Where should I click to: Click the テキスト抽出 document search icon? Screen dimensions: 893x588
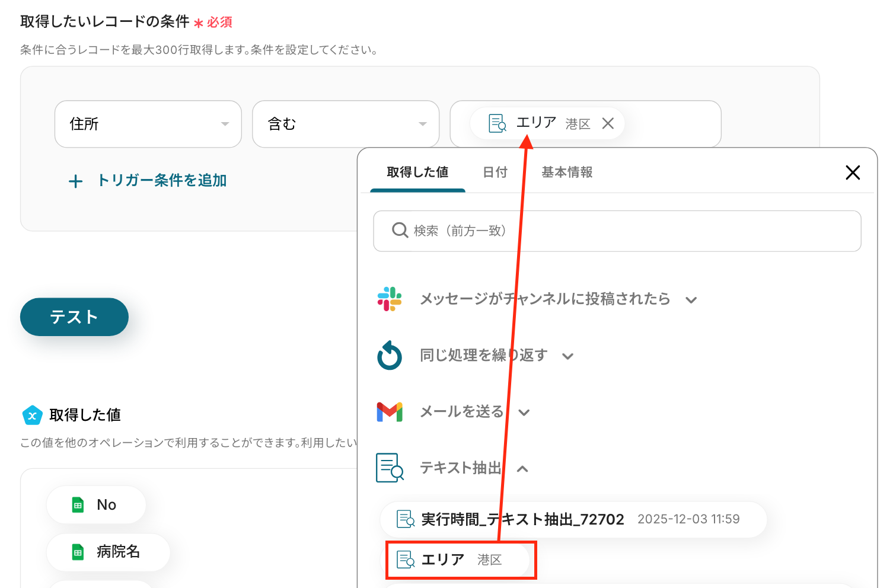pos(390,468)
